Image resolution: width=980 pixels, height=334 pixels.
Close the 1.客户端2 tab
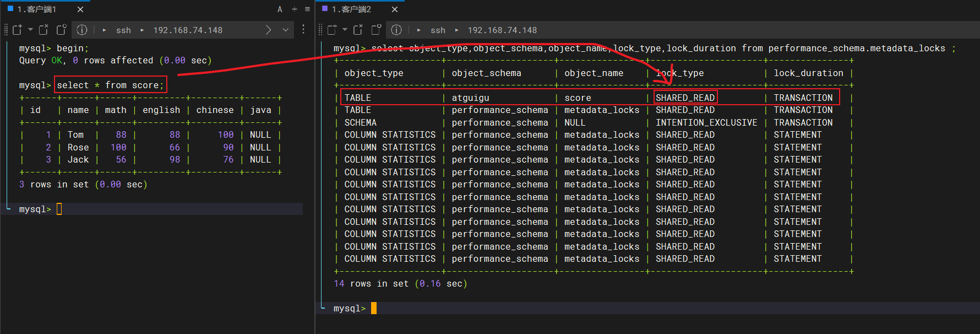[x=395, y=9]
